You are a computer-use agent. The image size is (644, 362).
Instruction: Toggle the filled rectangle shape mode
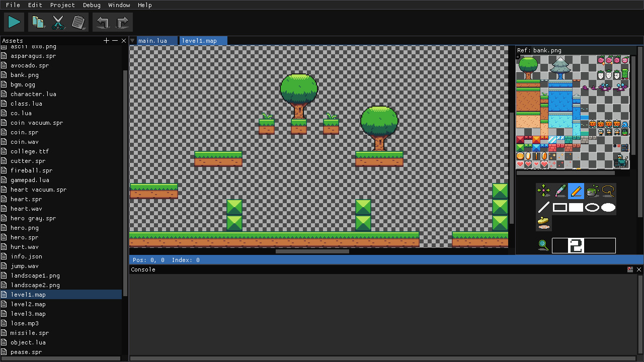pyautogui.click(x=576, y=207)
